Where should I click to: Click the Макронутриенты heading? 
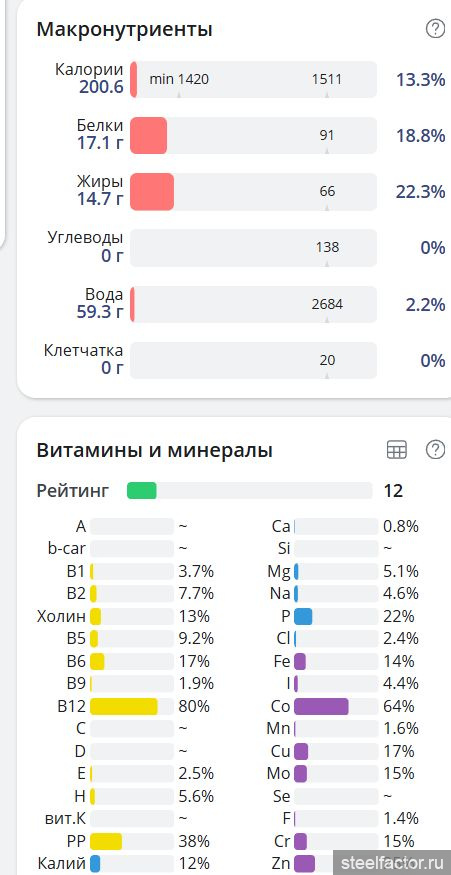(124, 29)
